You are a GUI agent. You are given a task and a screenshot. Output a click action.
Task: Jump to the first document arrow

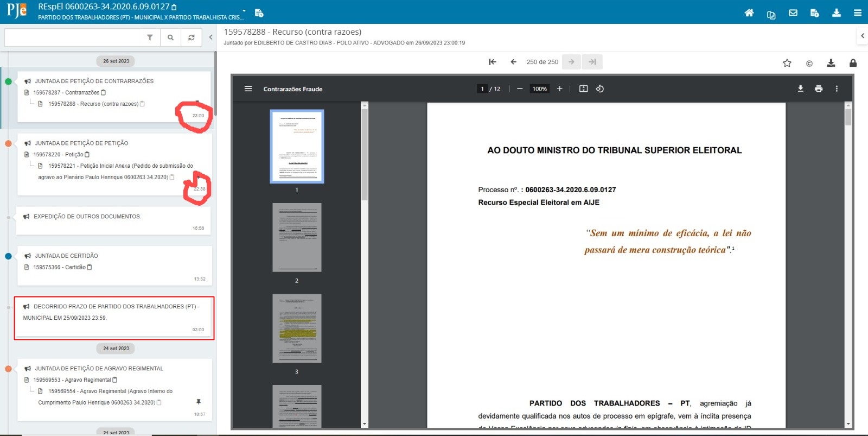[x=493, y=62]
